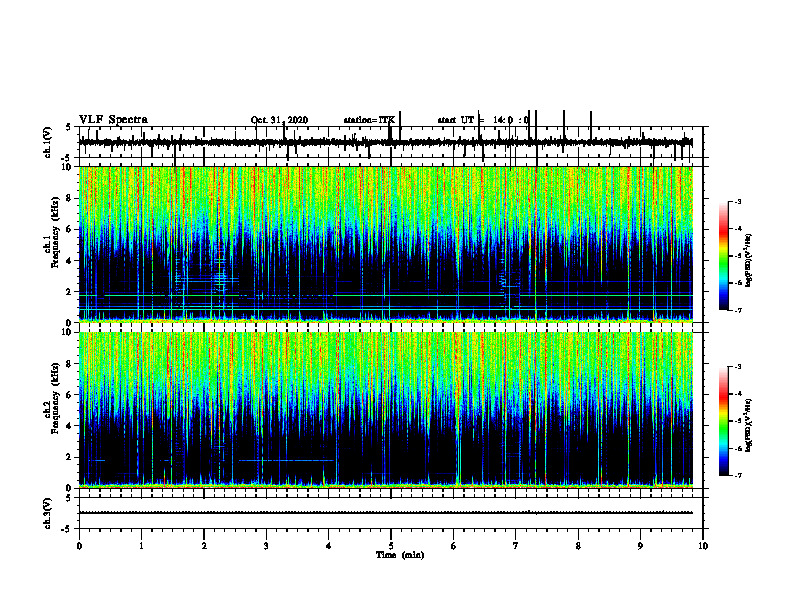The image size is (792, 612).
Task: Click the "Time (min)" axis title
Action: (400, 555)
